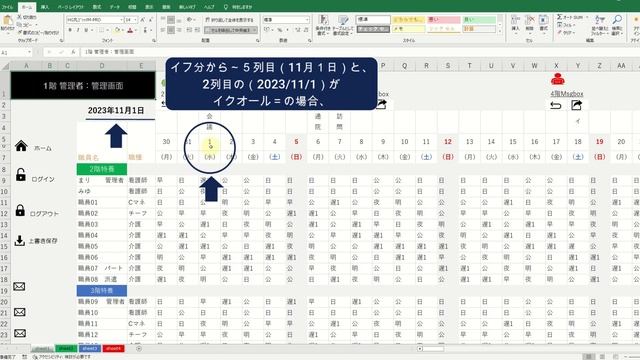Click the Align Left icon
This screenshot has height=360, width=640.
(x=163, y=30)
